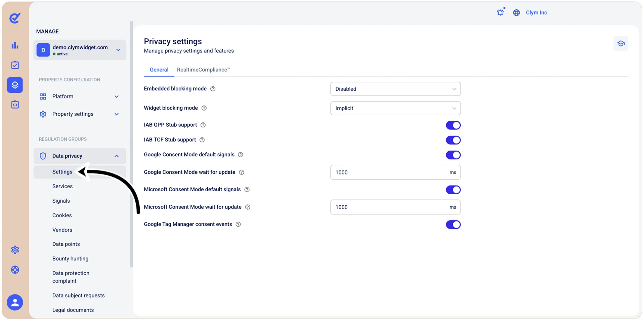The height and width of the screenshot is (321, 644).
Task: Select the layers manage sidebar icon
Action: pos(15,85)
